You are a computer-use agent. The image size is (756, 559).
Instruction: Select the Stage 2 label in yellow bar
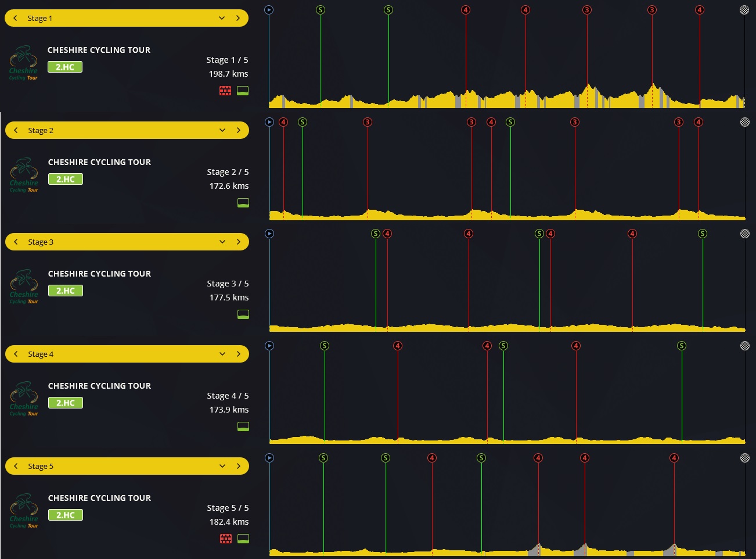coord(41,131)
